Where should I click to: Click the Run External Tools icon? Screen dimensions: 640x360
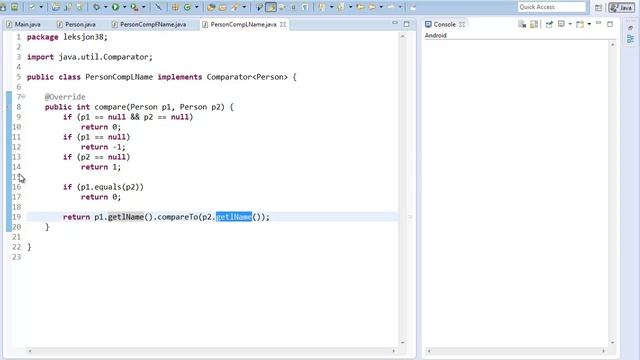134,7
